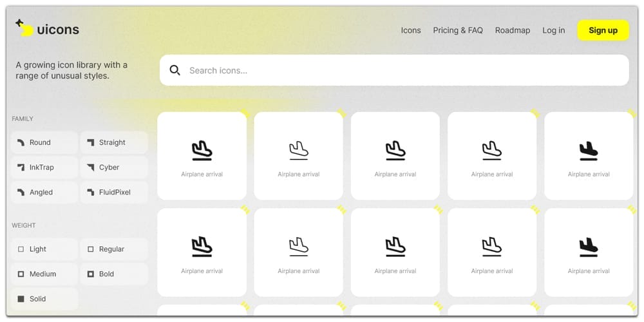Click the uicons logo

point(47,29)
